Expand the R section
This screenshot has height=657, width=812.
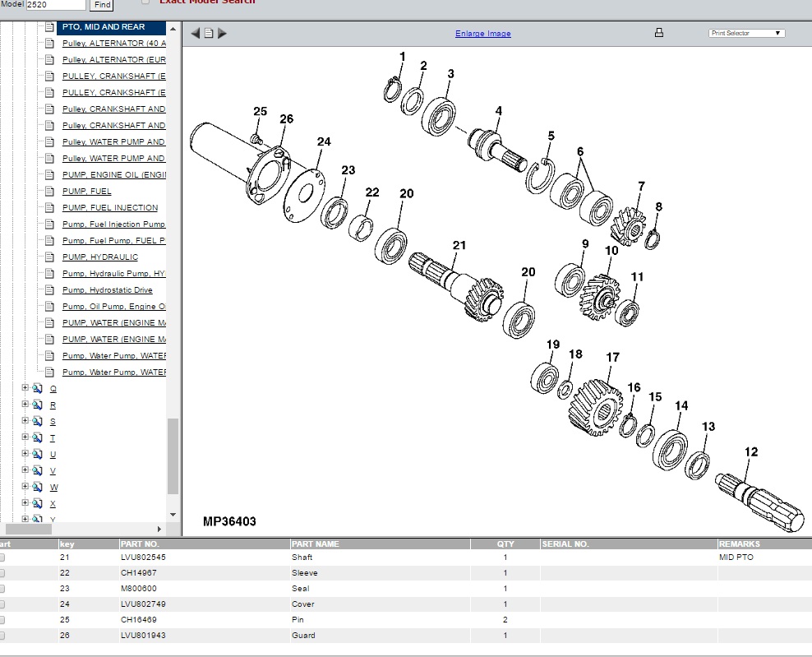(x=25, y=404)
